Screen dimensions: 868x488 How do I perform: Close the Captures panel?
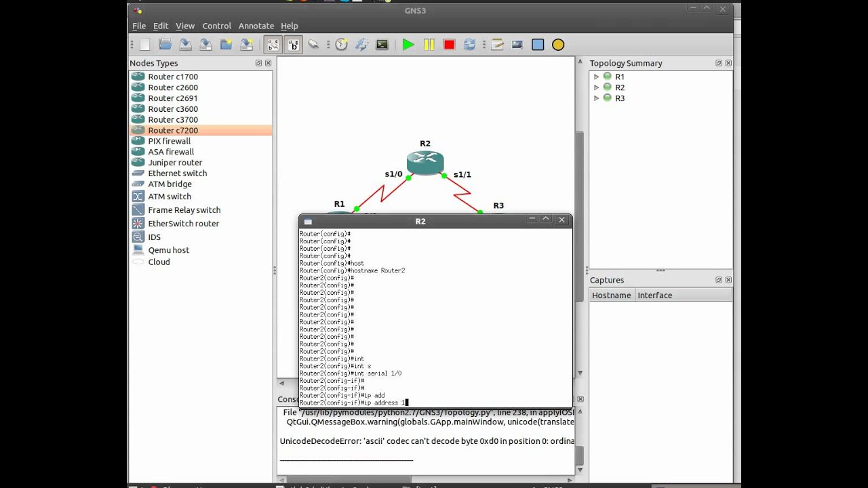(x=728, y=280)
